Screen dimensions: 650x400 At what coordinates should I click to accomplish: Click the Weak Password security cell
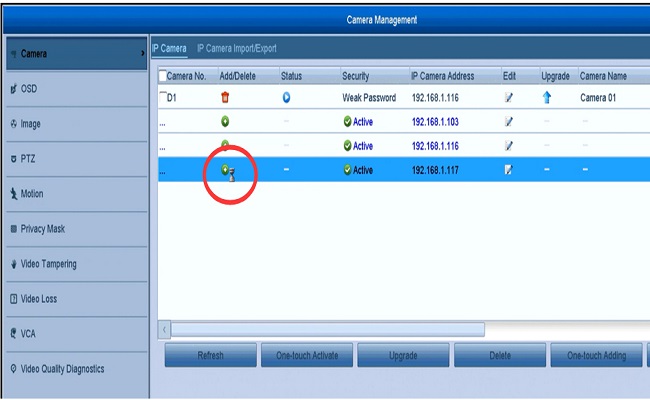pyautogui.click(x=369, y=98)
